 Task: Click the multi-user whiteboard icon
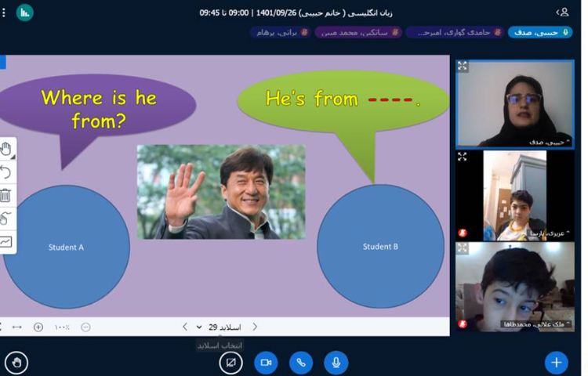click(x=6, y=219)
